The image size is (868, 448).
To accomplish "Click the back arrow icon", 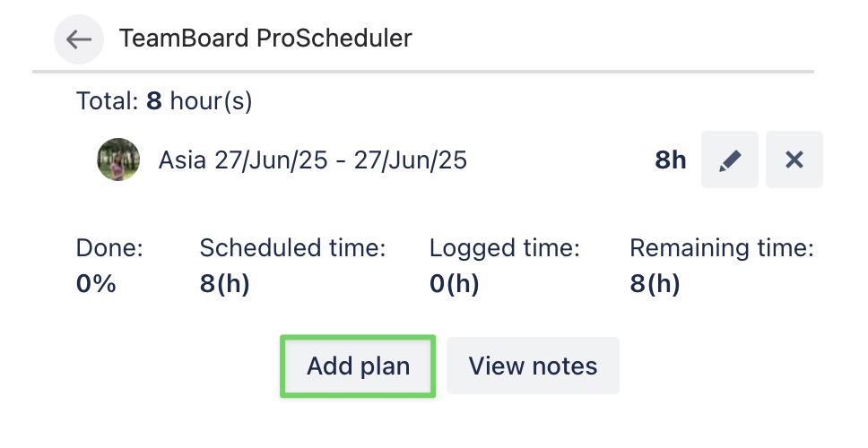I will pyautogui.click(x=79, y=39).
